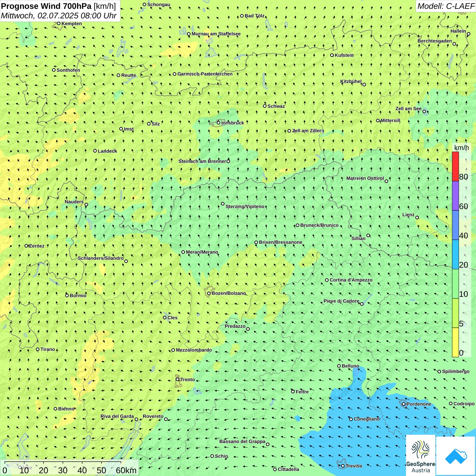The width and height of the screenshot is (476, 476).
Task: Click the Lienz city marker circle
Action: [x=417, y=218]
